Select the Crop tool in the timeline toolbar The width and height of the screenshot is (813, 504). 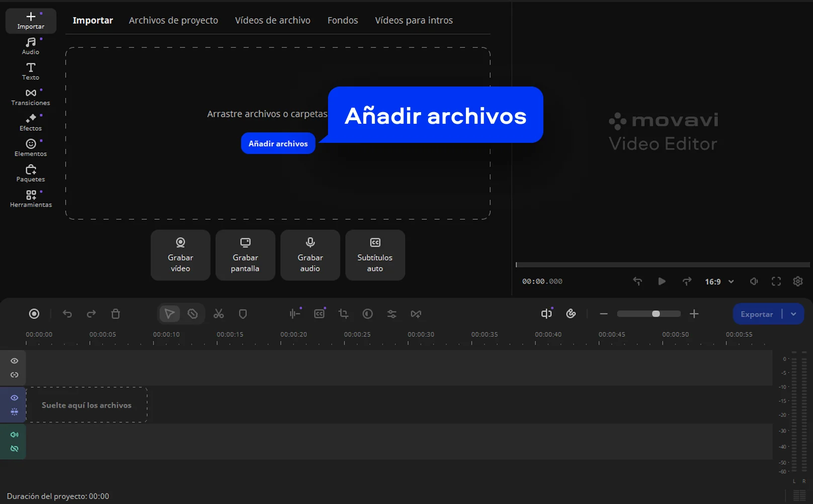(x=343, y=313)
